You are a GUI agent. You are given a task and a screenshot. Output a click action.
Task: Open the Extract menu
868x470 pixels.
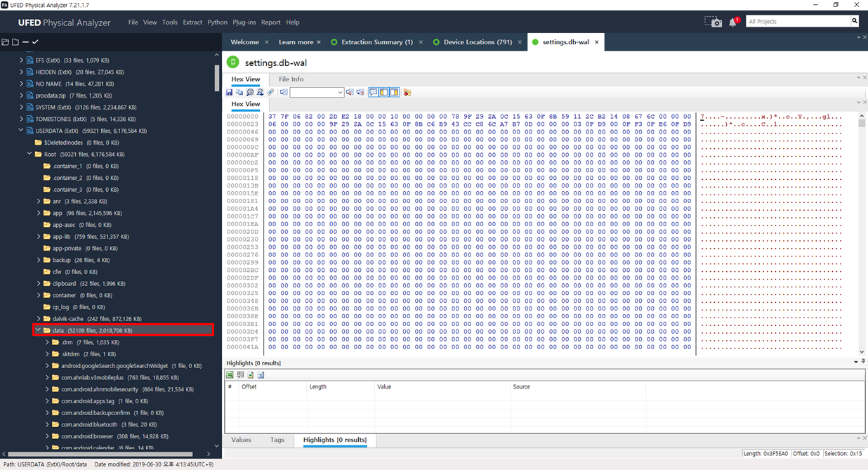(192, 22)
